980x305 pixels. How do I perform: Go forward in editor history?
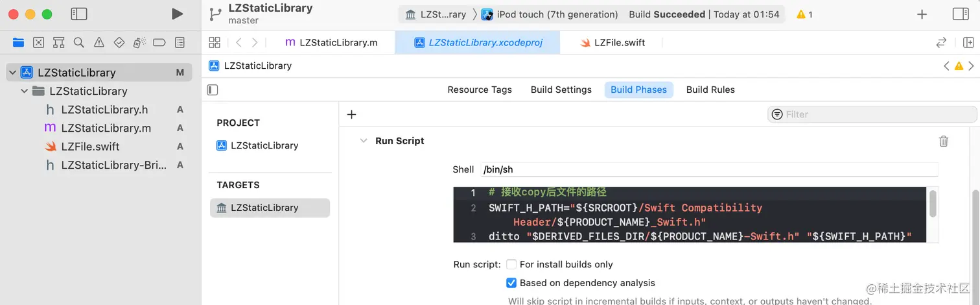(x=255, y=43)
